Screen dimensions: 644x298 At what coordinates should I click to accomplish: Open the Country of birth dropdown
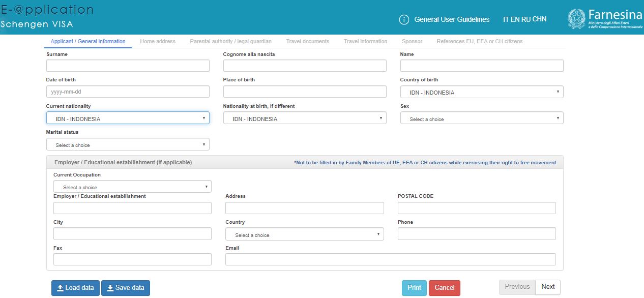pos(482,92)
